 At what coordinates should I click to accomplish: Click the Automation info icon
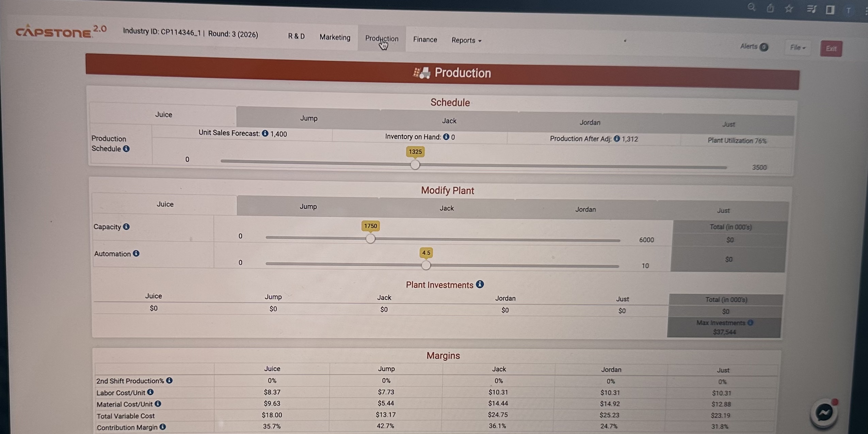point(136,253)
